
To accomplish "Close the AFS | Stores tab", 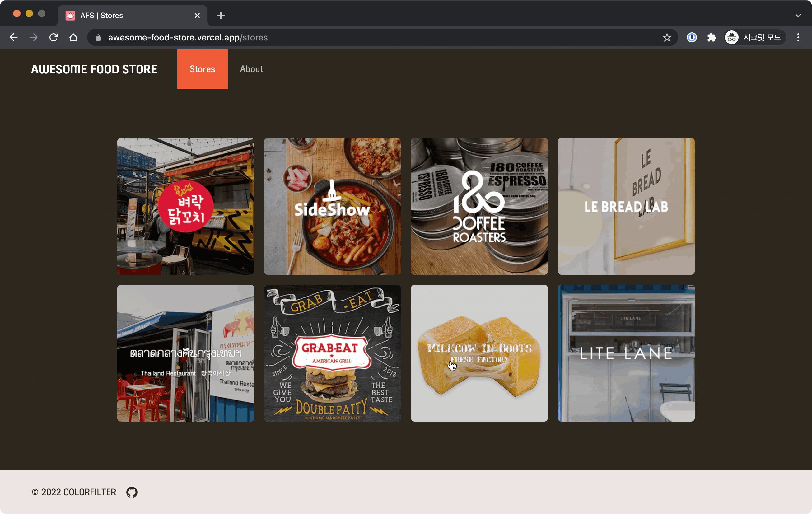I will click(197, 16).
